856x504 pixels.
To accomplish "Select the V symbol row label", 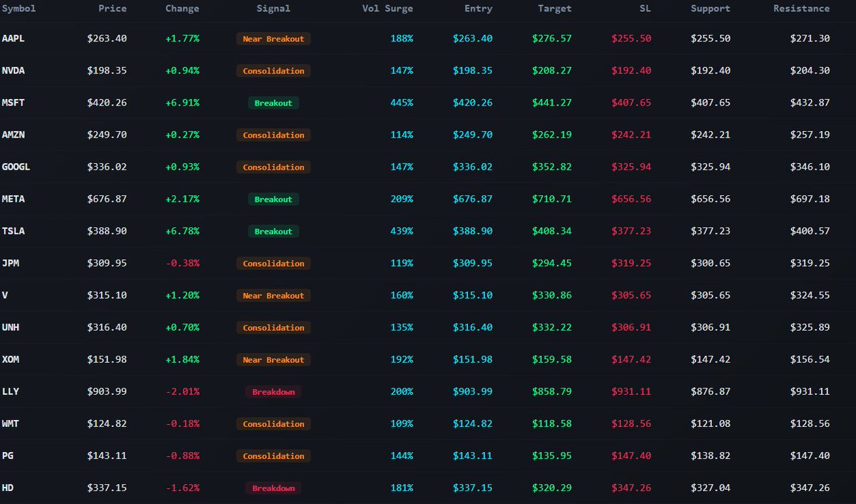I will [5, 295].
